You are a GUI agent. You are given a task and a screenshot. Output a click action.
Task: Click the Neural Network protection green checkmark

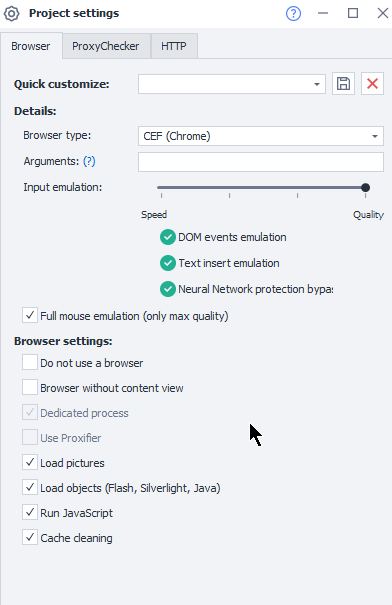tap(168, 289)
